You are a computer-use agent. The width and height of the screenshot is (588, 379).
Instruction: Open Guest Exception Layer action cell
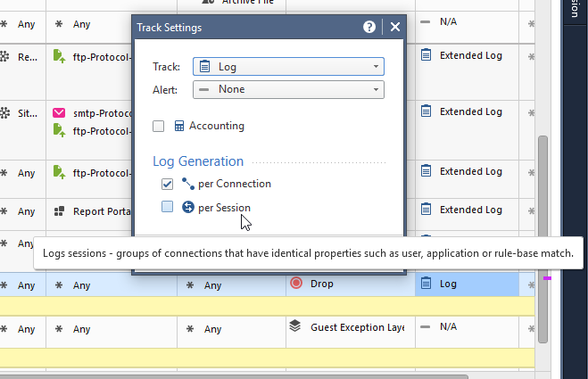(351, 332)
